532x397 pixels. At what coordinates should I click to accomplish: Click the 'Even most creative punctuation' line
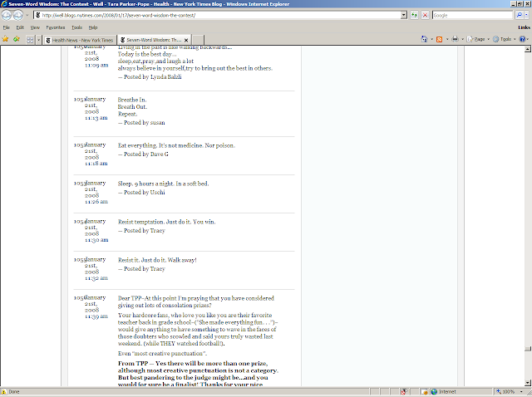click(162, 353)
